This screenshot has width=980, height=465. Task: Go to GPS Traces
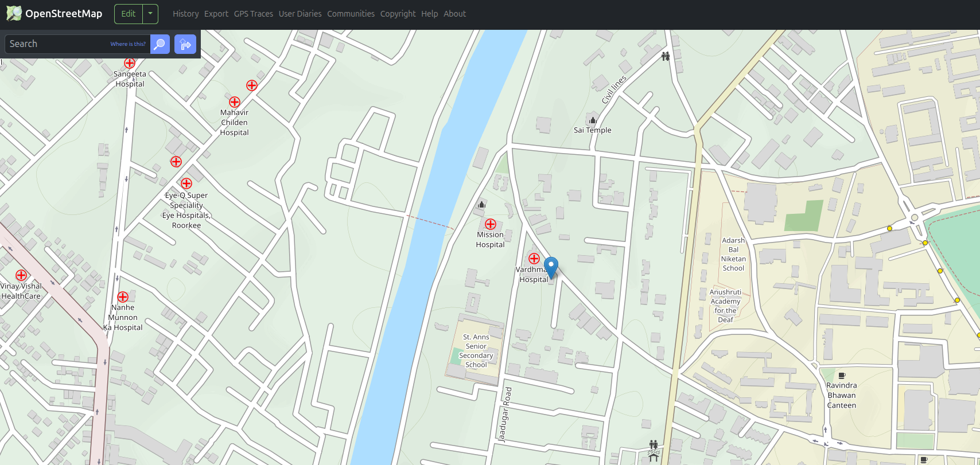(x=254, y=14)
